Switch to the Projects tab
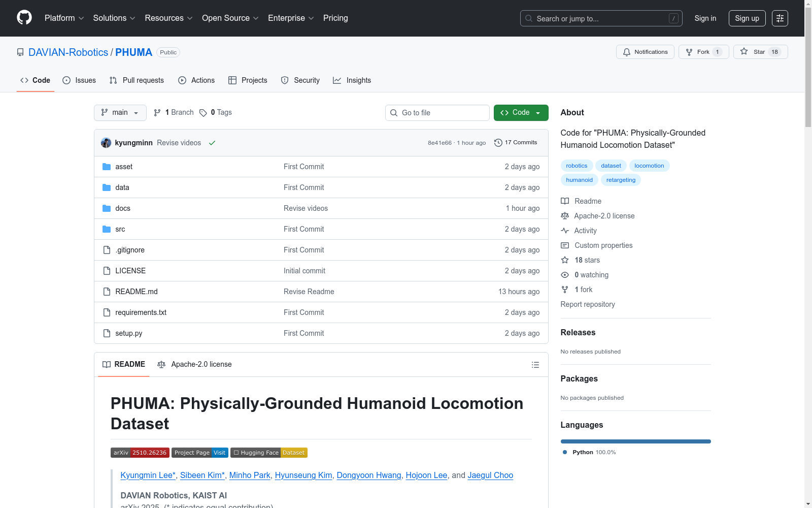Image resolution: width=812 pixels, height=508 pixels. 248,80
